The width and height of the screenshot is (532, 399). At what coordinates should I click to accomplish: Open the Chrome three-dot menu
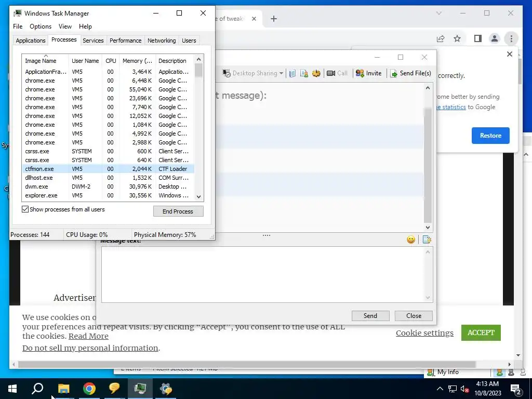tap(511, 38)
